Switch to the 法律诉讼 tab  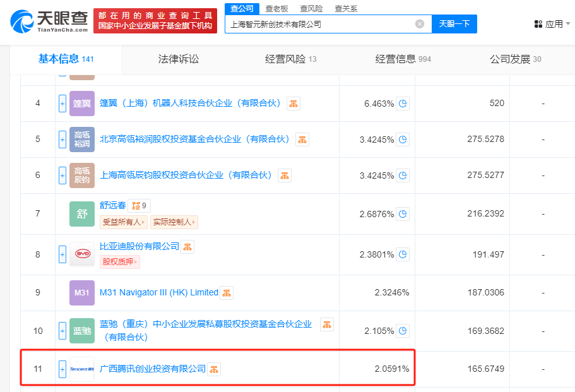tap(178, 59)
